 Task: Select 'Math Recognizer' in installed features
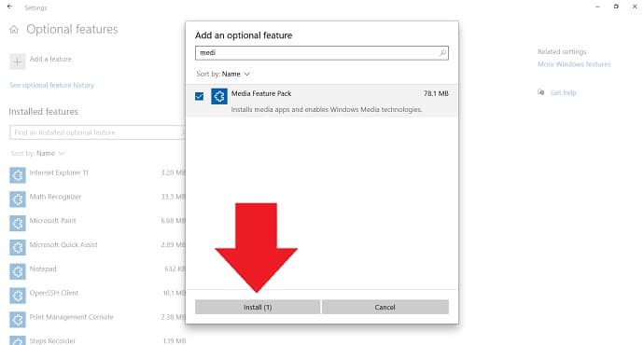click(55, 197)
